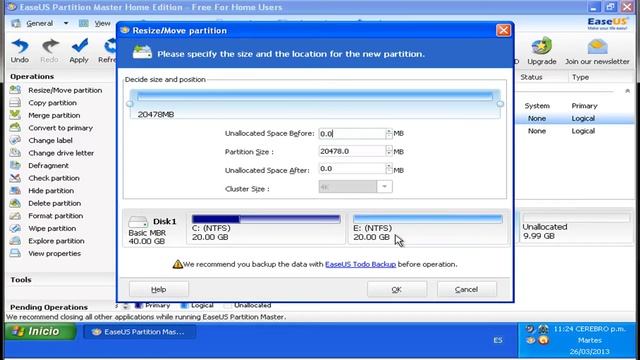Select the C: (NTFS) partition block
This screenshot has width=640, height=360.
pos(266,228)
